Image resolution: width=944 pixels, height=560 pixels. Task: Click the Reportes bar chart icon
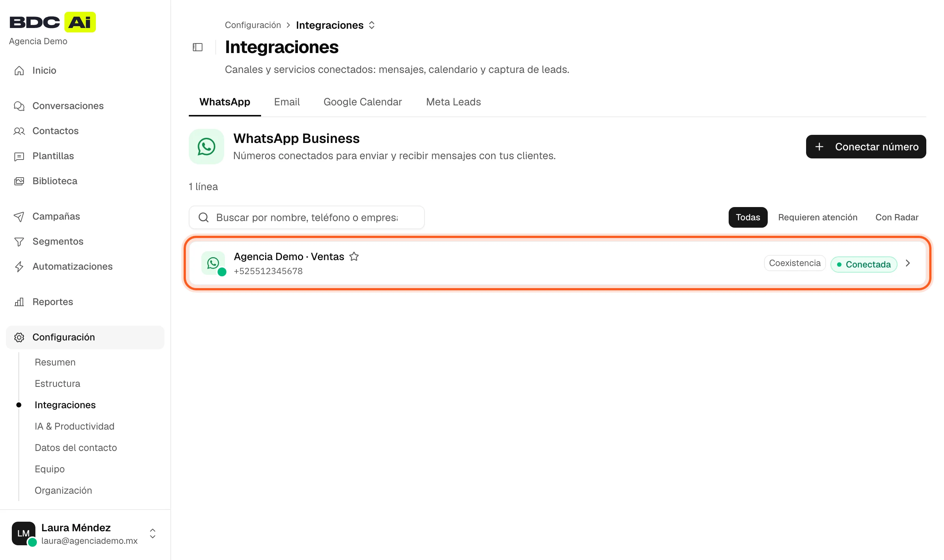(x=19, y=302)
